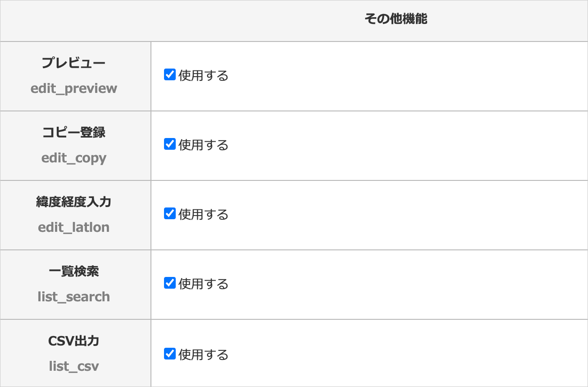Click the 使用する label in the edit_copy row

(x=204, y=145)
